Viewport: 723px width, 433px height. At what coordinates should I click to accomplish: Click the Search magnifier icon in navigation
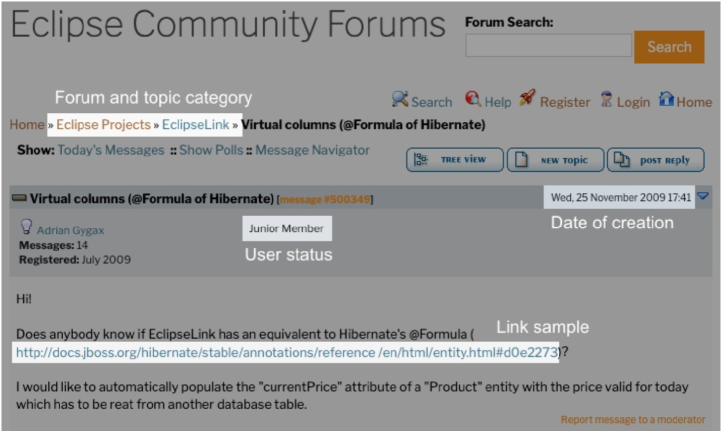tap(399, 99)
